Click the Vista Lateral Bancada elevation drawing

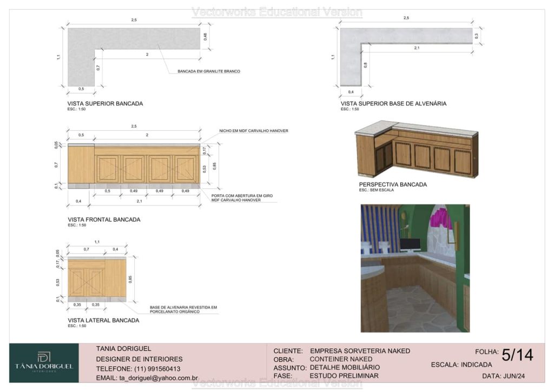point(96,278)
